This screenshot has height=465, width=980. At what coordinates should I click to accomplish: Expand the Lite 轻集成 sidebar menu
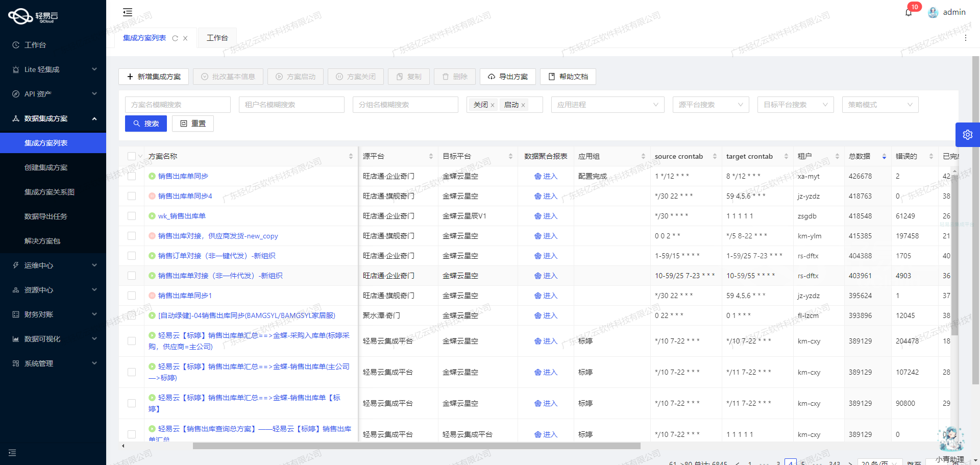point(53,69)
